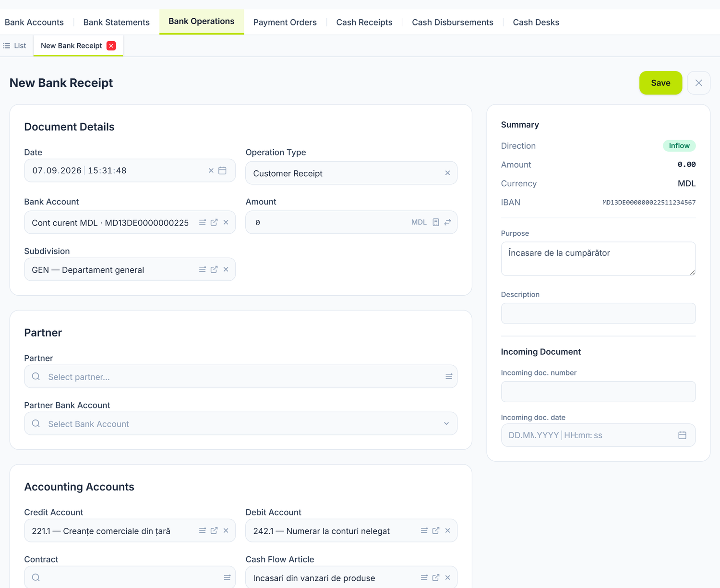Open the calendar picker in Date field
Screen dimensions: 720x588
coord(222,170)
